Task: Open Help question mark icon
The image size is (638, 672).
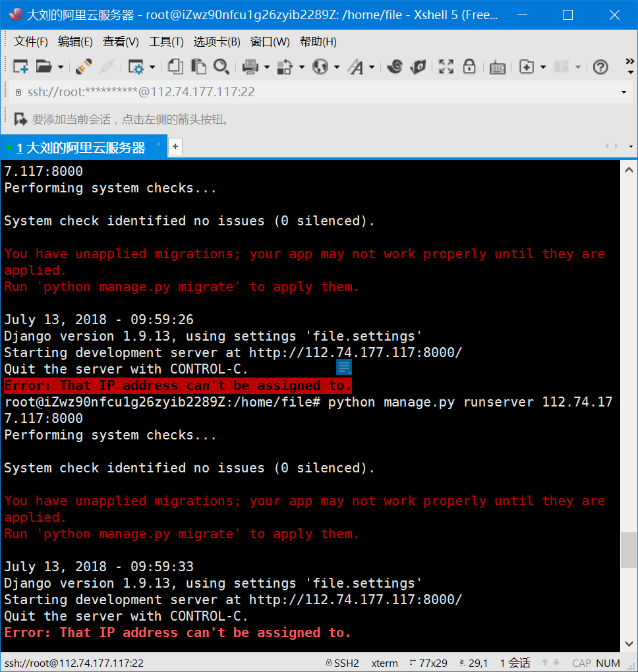Action: tap(600, 67)
